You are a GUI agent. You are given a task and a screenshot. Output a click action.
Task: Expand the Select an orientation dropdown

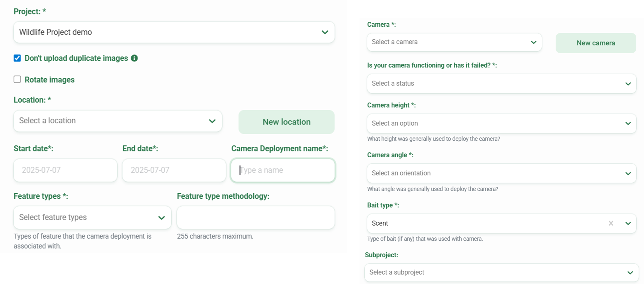click(x=501, y=173)
